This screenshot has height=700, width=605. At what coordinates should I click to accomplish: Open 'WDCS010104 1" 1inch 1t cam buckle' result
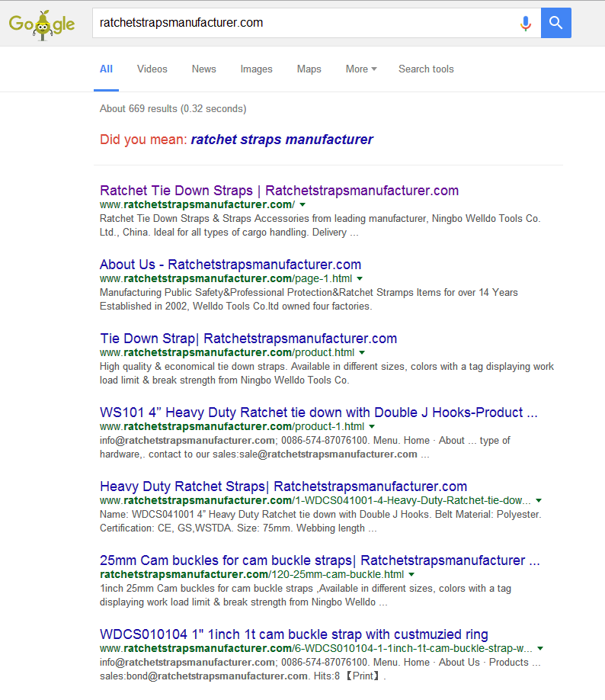(294, 634)
